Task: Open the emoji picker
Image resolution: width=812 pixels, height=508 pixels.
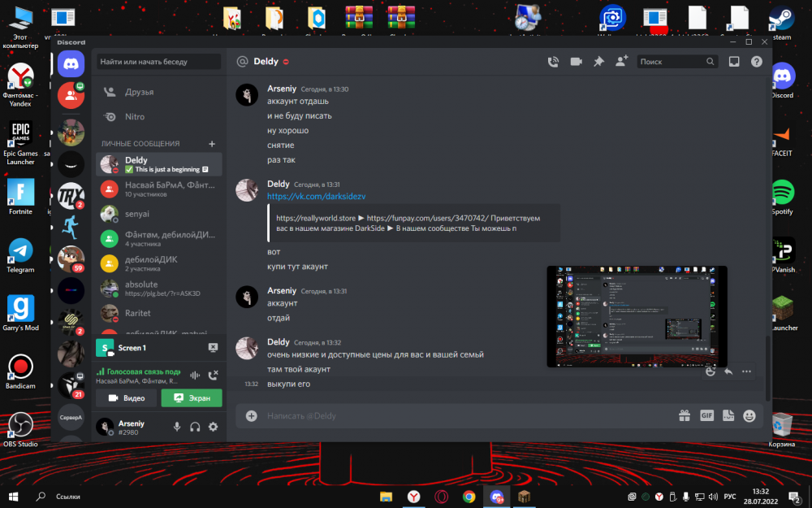Action: 749,415
